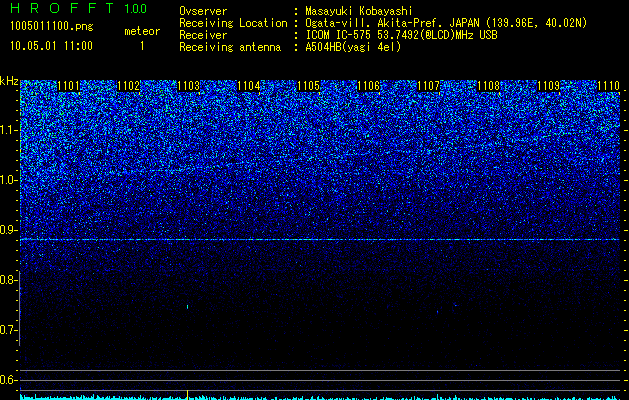Click the Receiving antenna label

(230, 47)
